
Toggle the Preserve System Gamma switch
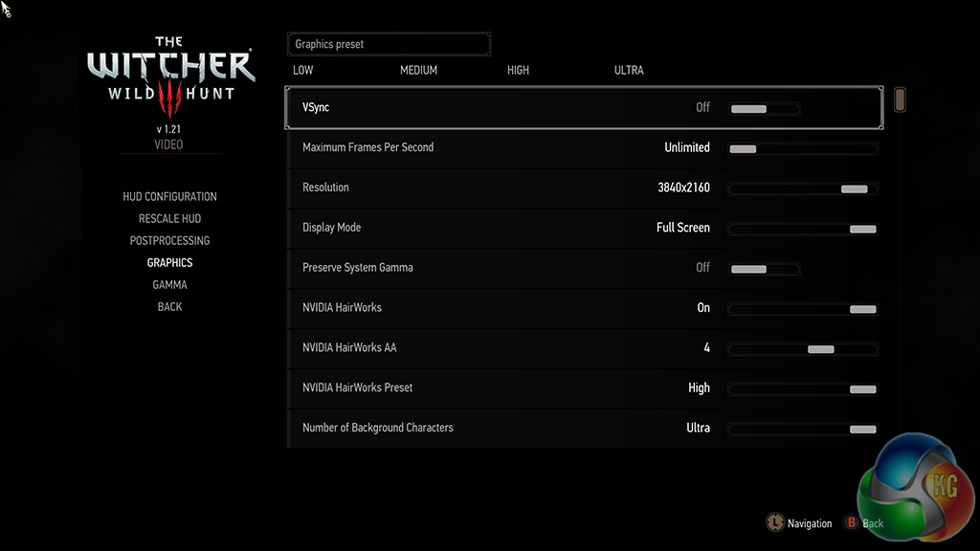[765, 269]
